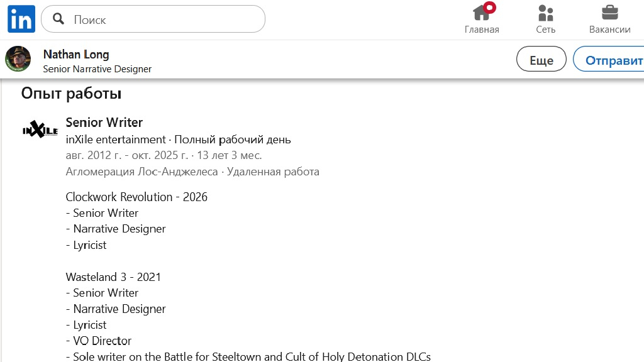Viewport: 644px width, 362px height.
Task: Select the Сеть navigation tab label
Action: click(545, 30)
